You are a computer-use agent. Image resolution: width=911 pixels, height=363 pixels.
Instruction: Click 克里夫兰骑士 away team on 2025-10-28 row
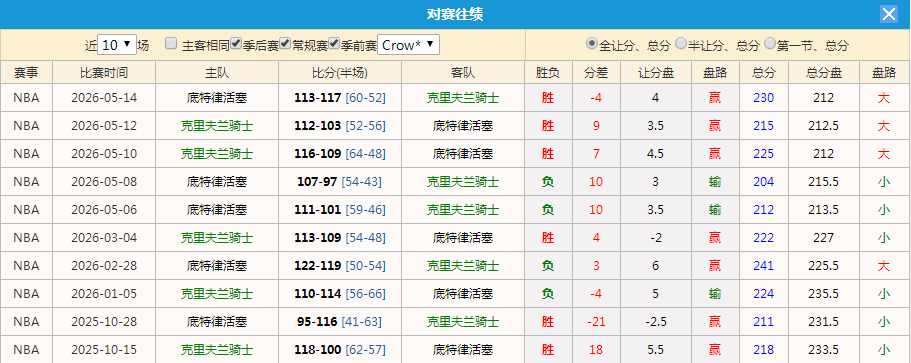click(x=463, y=322)
